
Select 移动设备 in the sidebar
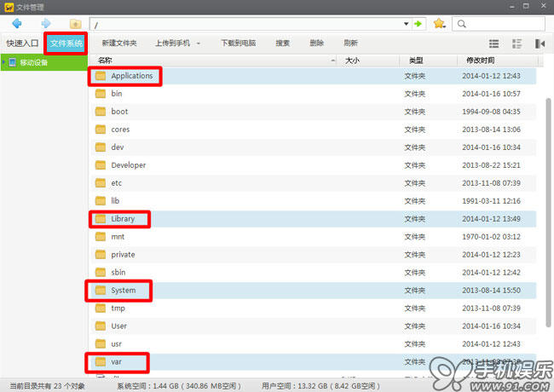pos(43,62)
